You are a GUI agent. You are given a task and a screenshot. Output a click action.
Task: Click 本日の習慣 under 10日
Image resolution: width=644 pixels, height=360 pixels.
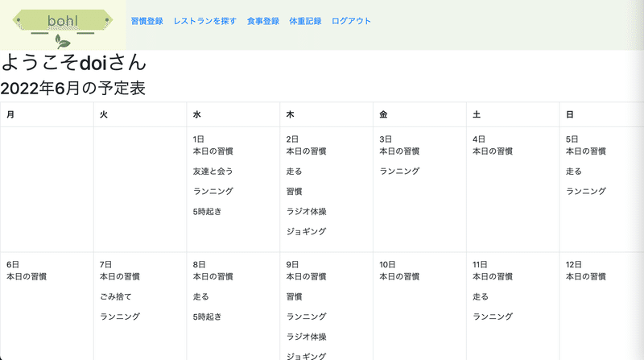[x=399, y=276]
